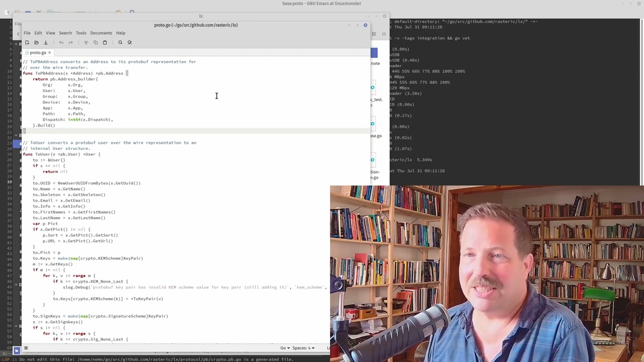This screenshot has width=644, height=362.
Task: Open the Tools menu
Action: click(x=81, y=33)
